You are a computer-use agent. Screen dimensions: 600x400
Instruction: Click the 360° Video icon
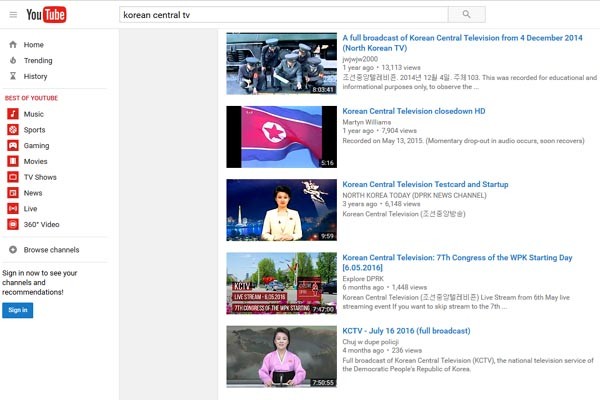coord(13,224)
